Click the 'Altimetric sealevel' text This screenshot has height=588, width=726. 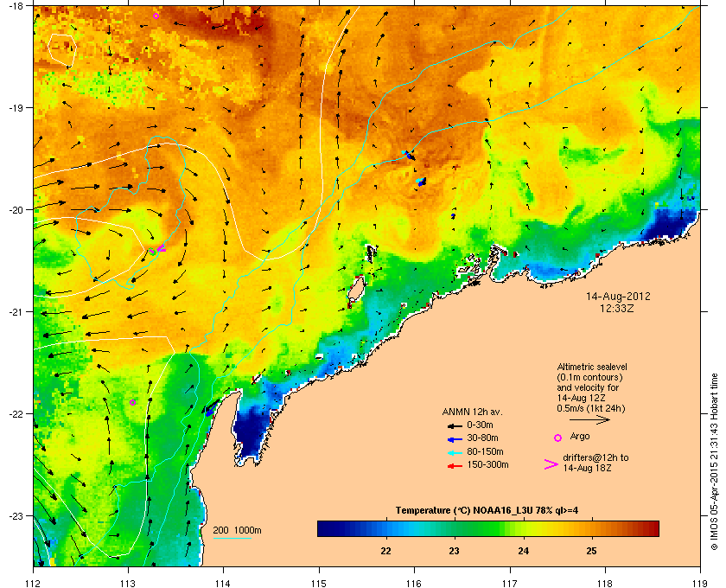(x=592, y=367)
